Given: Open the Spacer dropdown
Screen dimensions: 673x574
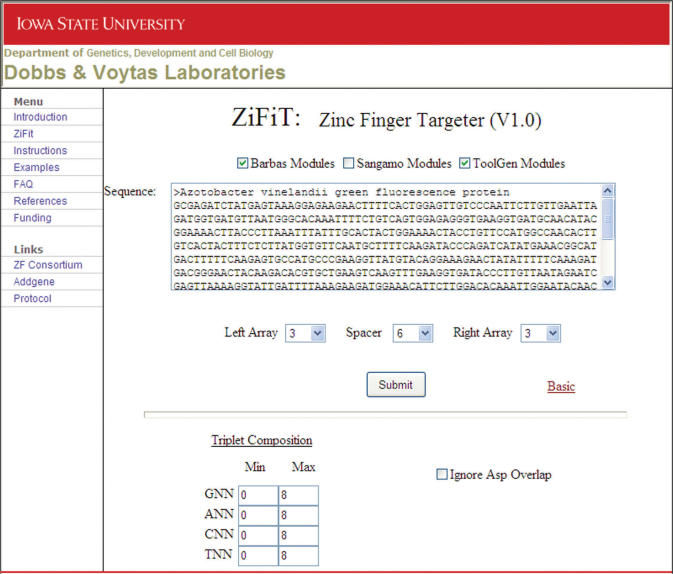Looking at the screenshot, I should click(412, 333).
